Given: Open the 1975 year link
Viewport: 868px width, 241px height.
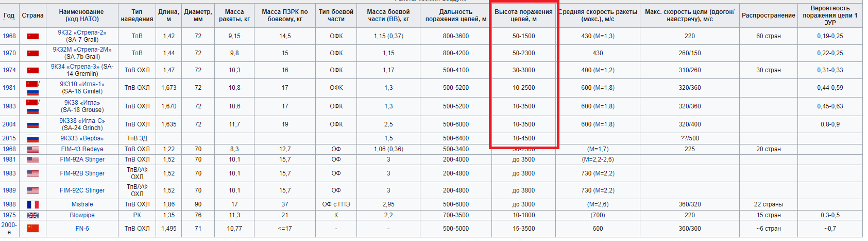Looking at the screenshot, I should click(9, 215).
